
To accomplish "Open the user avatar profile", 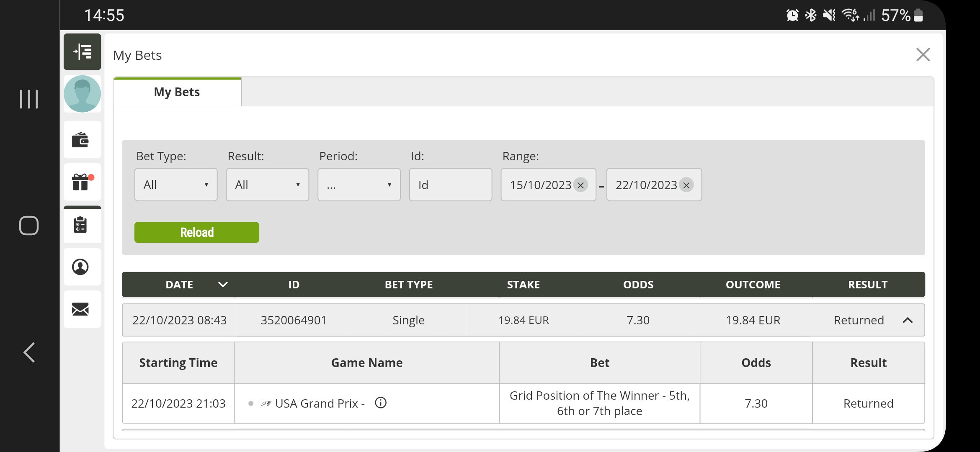I will point(82,94).
